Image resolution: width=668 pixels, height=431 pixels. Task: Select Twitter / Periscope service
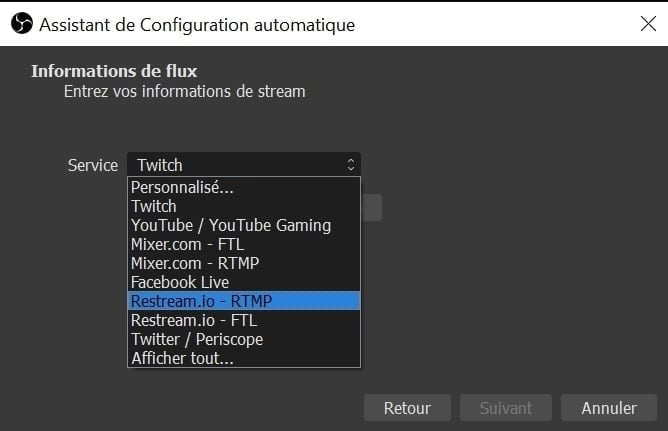[244, 339]
